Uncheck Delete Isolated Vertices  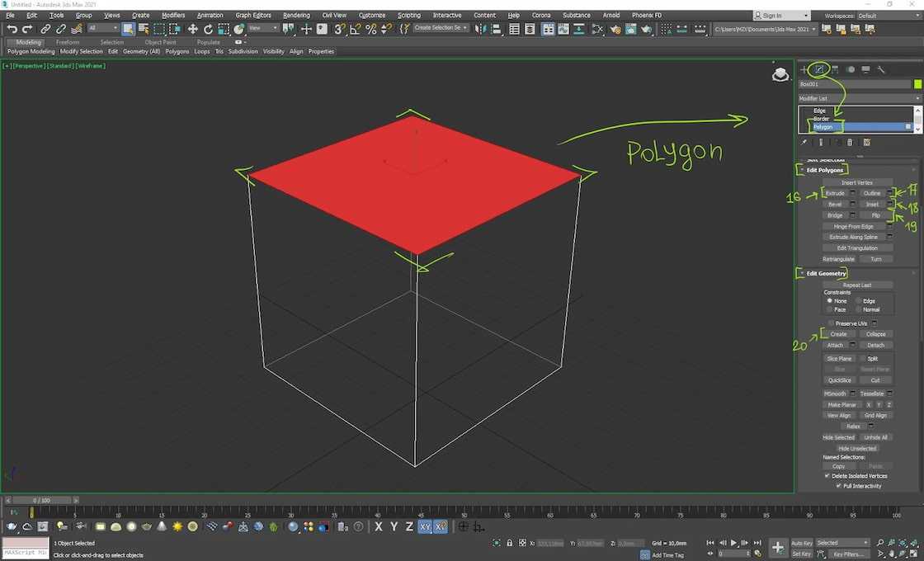[827, 476]
